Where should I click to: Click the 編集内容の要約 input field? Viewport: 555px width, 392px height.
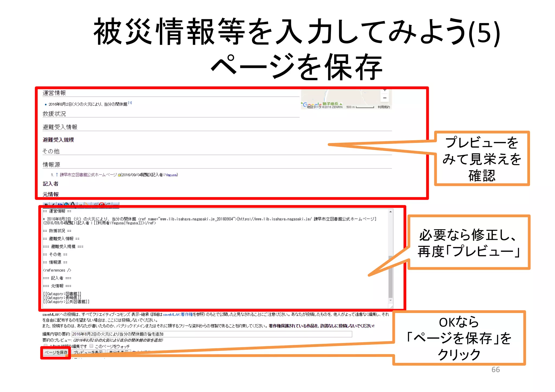point(211,334)
